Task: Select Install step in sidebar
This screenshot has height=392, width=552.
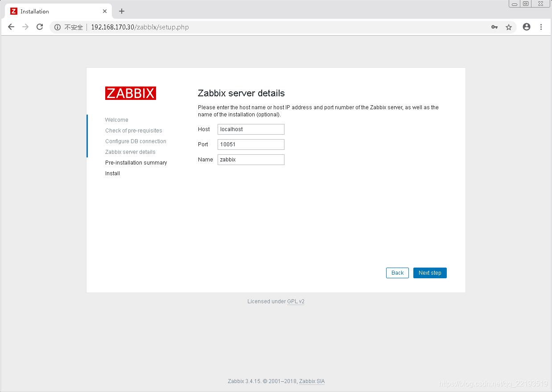Action: [112, 173]
